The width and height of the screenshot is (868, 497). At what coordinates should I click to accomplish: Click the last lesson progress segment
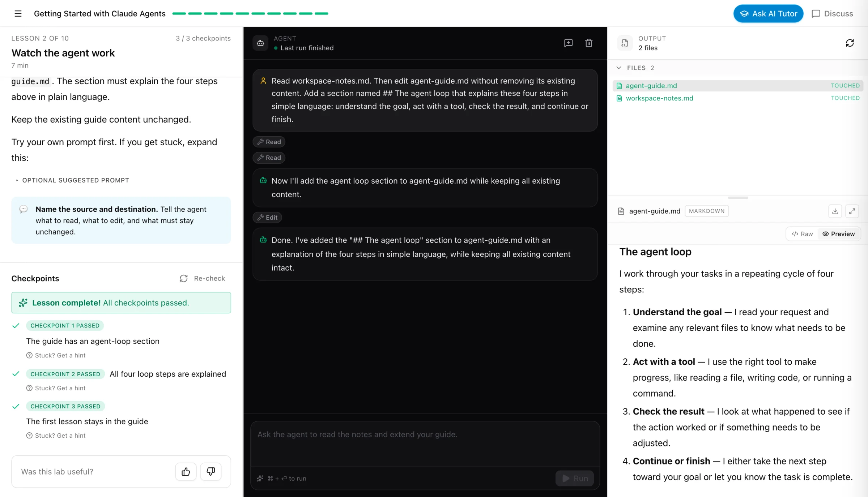[322, 13]
